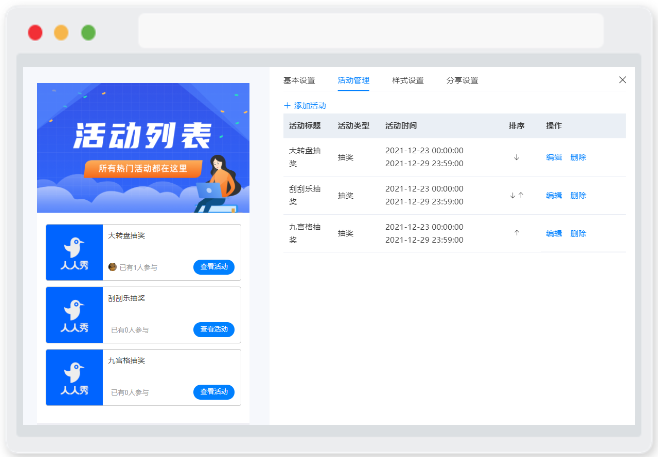
Task: Click 大转盘抽奖 title in the table
Action: click(305, 157)
